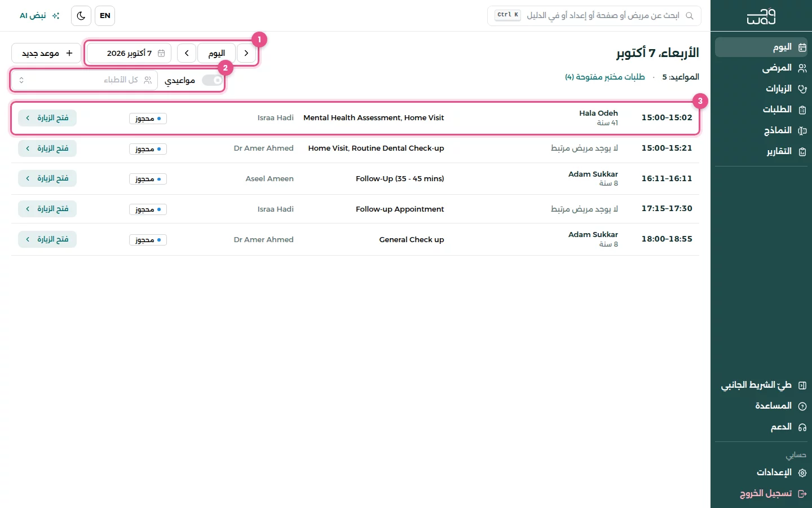Open التقارير in the sidebar

[761, 151]
